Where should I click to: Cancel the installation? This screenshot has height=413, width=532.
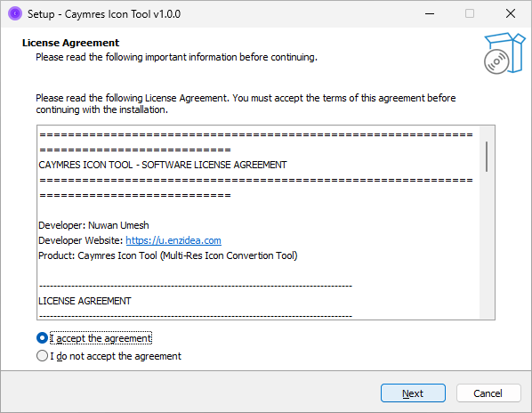488,393
